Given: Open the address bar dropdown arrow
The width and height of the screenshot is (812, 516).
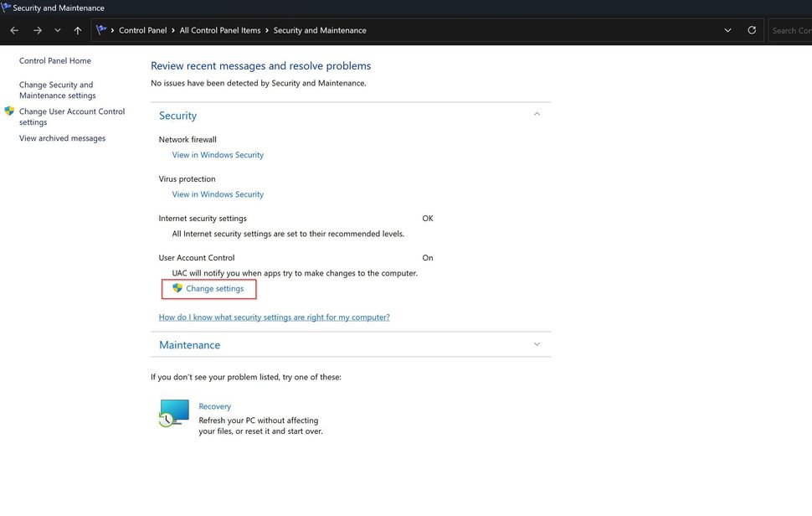Looking at the screenshot, I should [x=727, y=29].
